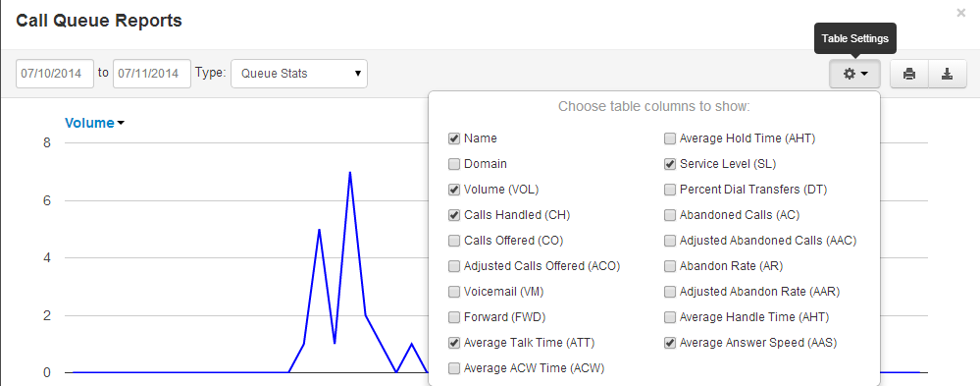Uncheck Average Answer Speed (AAS)
The image size is (980, 386).
[669, 343]
